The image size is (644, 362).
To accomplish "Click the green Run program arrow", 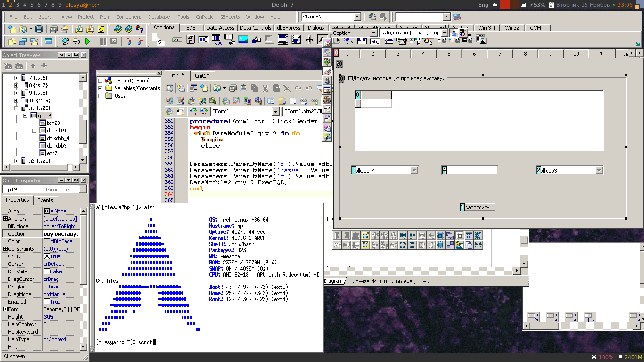I will (x=88, y=41).
